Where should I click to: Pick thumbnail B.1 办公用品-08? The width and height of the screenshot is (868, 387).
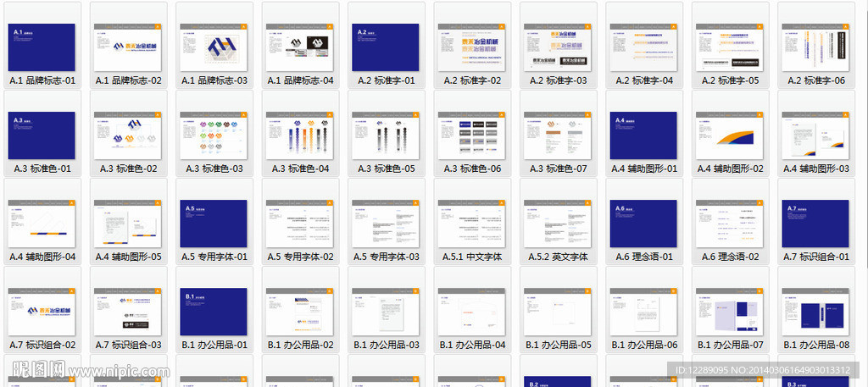815,312
